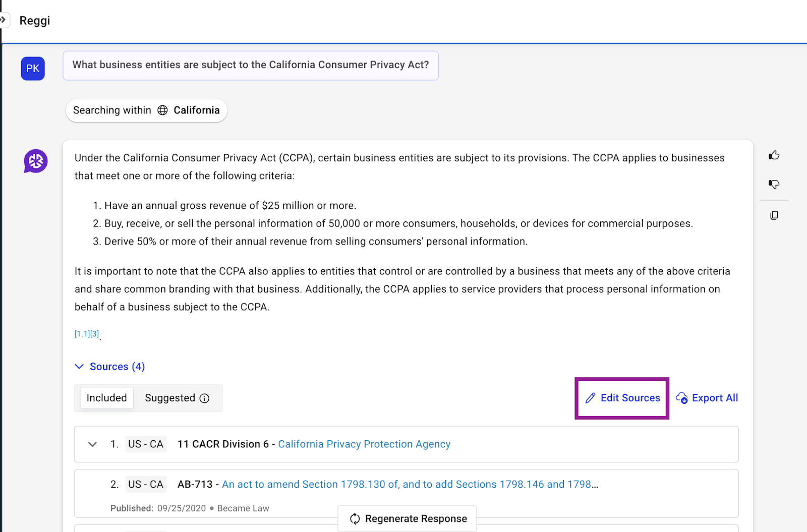Switch to the Included tab

106,398
